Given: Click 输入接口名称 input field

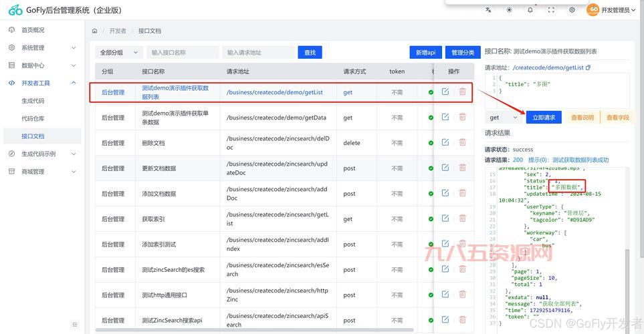Looking at the screenshot, I should [183, 53].
